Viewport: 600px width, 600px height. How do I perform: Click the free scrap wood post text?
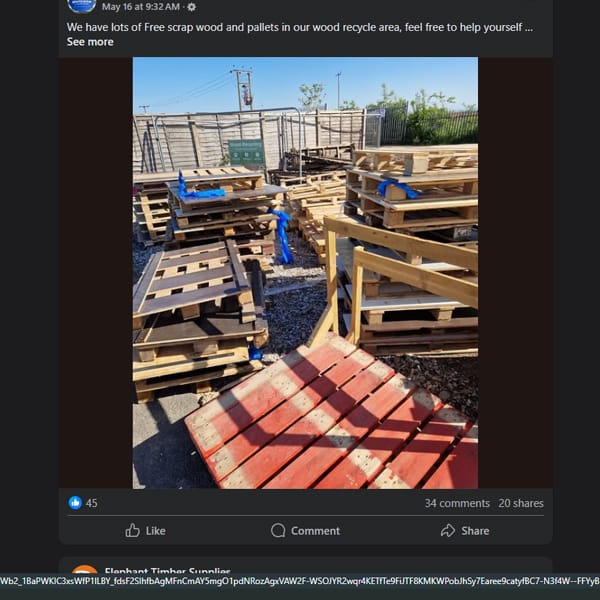300,27
